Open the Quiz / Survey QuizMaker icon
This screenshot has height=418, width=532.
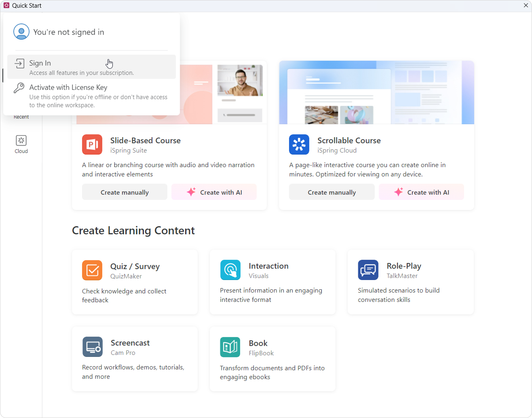tap(92, 270)
